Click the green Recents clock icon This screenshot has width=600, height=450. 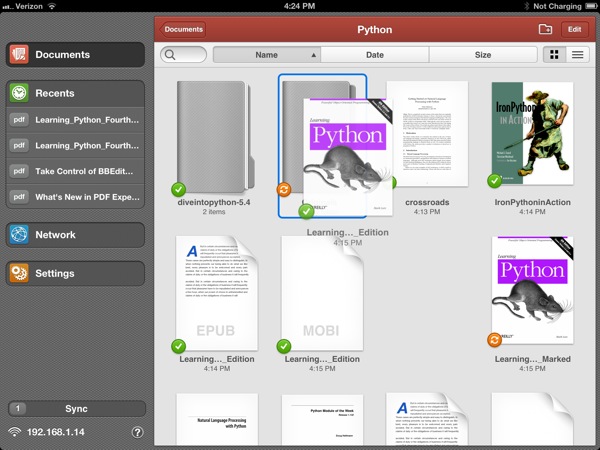19,93
